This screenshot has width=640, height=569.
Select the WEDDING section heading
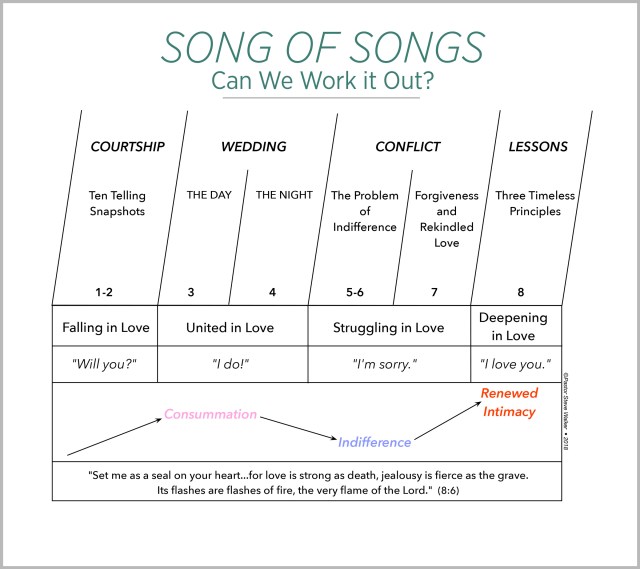[253, 147]
